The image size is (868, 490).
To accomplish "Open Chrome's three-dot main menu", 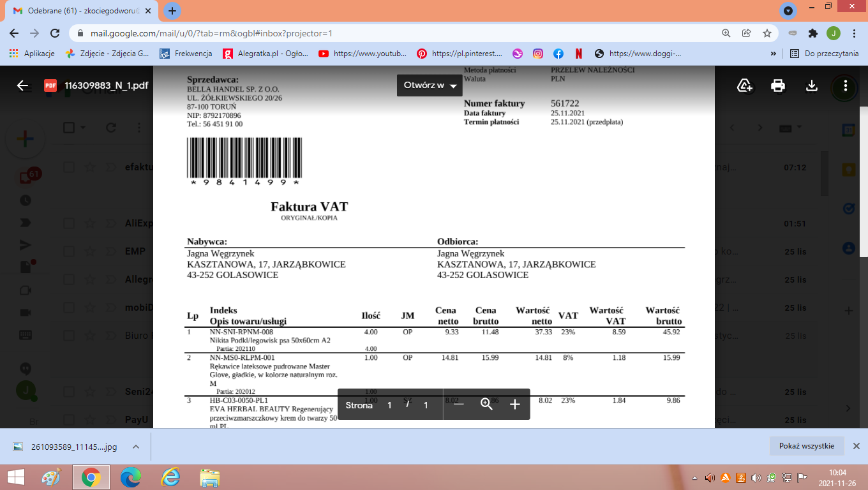I will pyautogui.click(x=854, y=33).
